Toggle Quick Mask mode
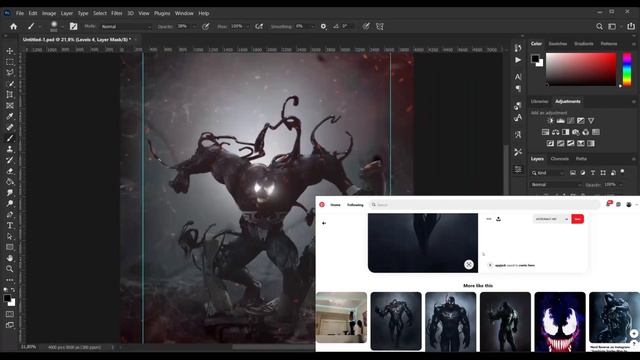640x360 pixels. (x=10, y=314)
